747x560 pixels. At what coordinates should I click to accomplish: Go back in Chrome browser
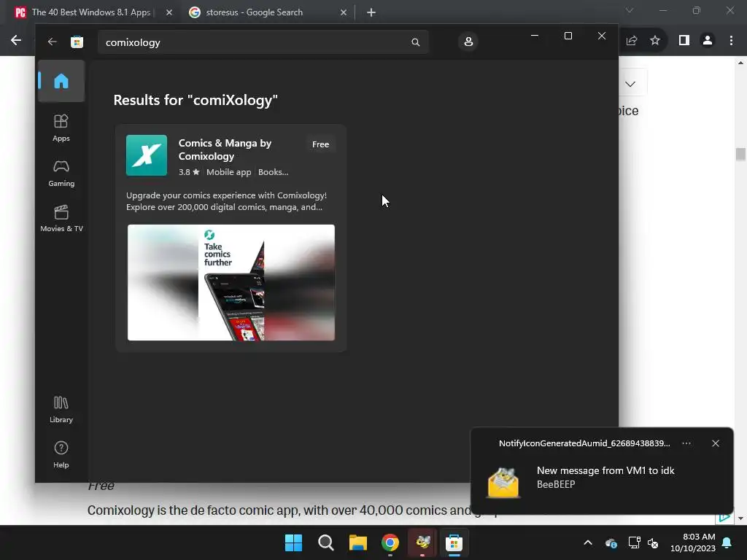coord(16,41)
